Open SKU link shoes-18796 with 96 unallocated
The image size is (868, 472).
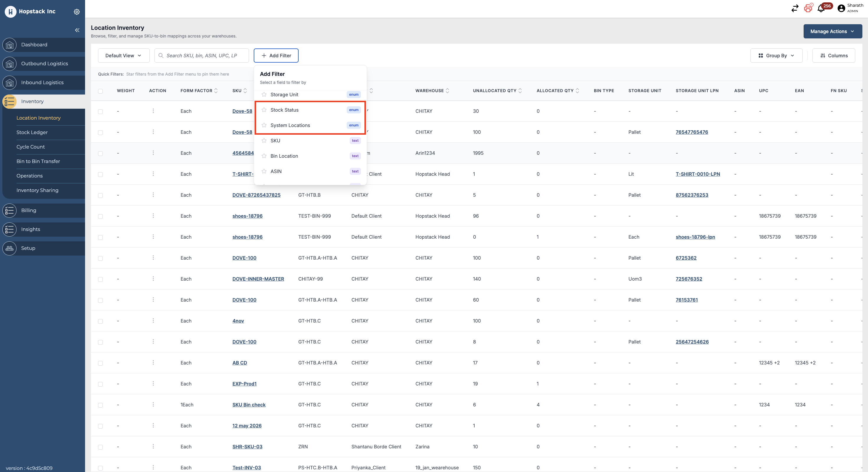[x=247, y=216]
